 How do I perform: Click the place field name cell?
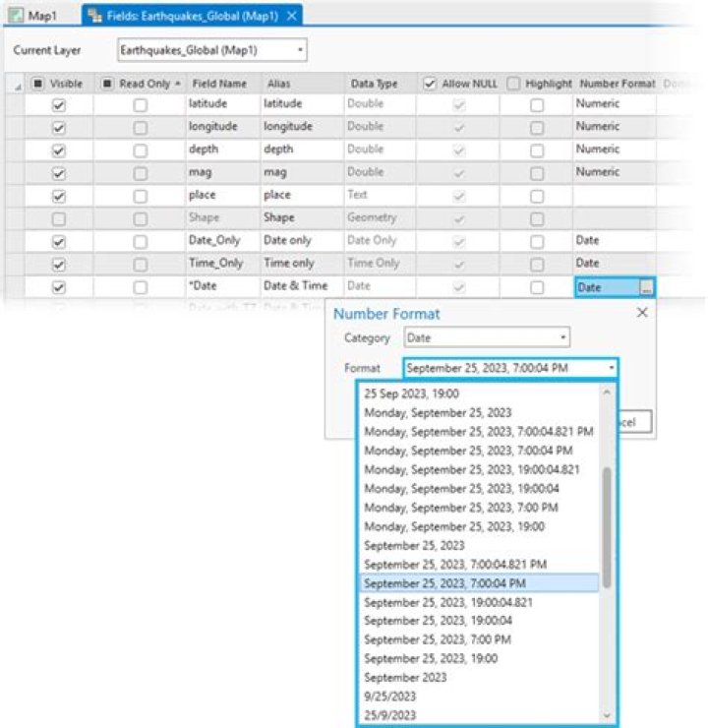(x=223, y=195)
